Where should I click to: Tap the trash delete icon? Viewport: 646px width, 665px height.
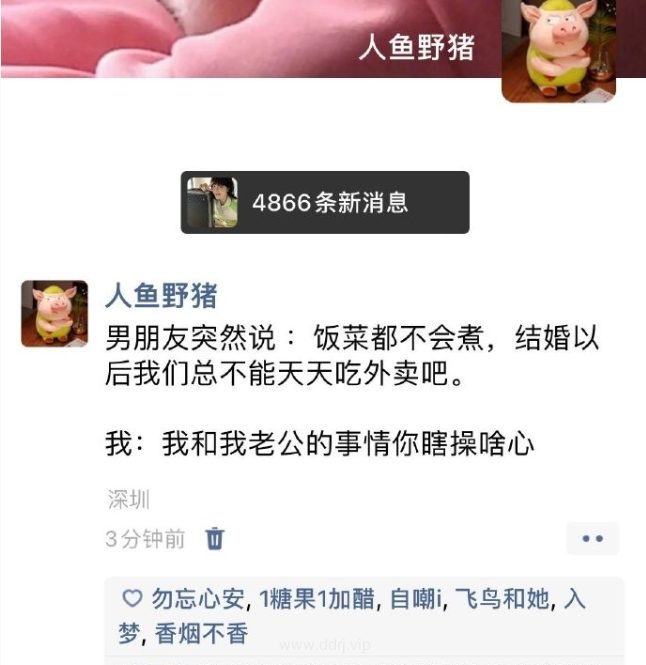click(x=215, y=539)
